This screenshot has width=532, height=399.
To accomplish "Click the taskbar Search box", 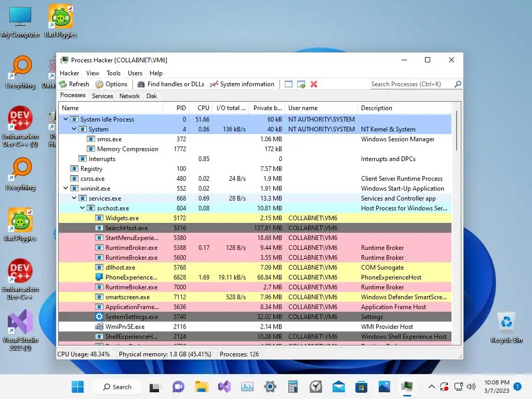I will [x=117, y=387].
